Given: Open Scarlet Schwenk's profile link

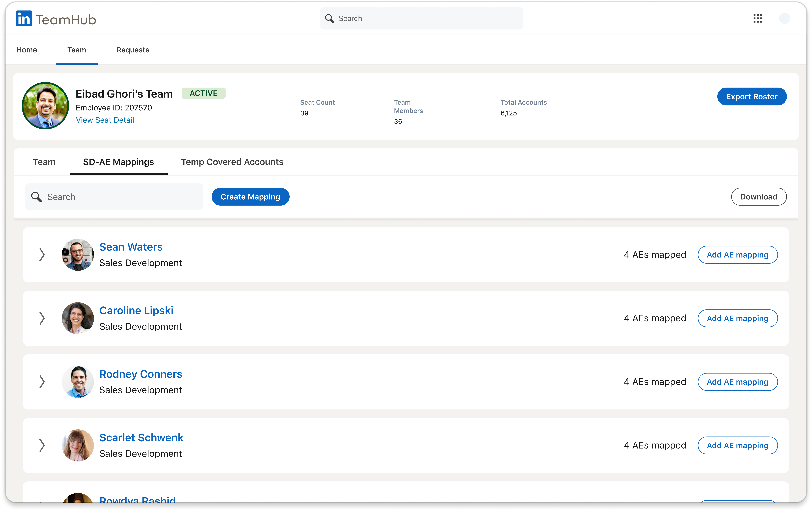Looking at the screenshot, I should [x=141, y=438].
